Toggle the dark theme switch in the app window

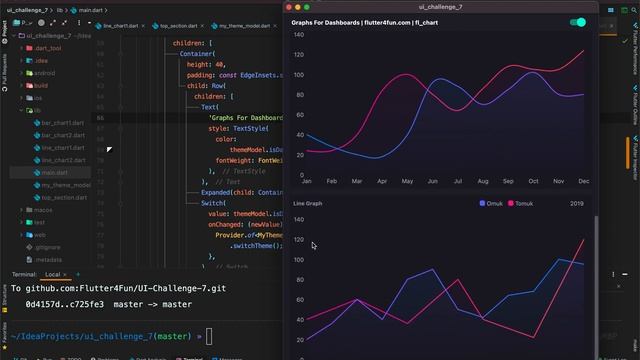pyautogui.click(x=578, y=22)
